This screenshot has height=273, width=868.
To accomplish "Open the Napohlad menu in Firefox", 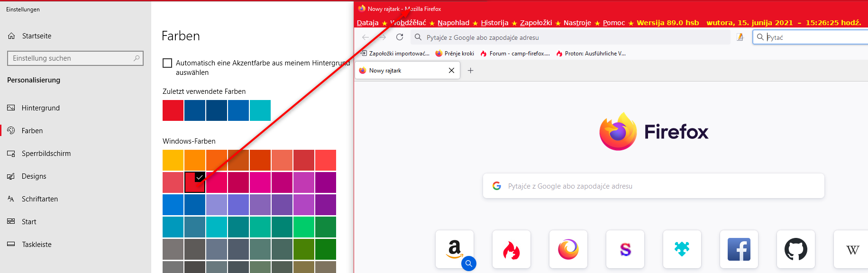I will [453, 23].
